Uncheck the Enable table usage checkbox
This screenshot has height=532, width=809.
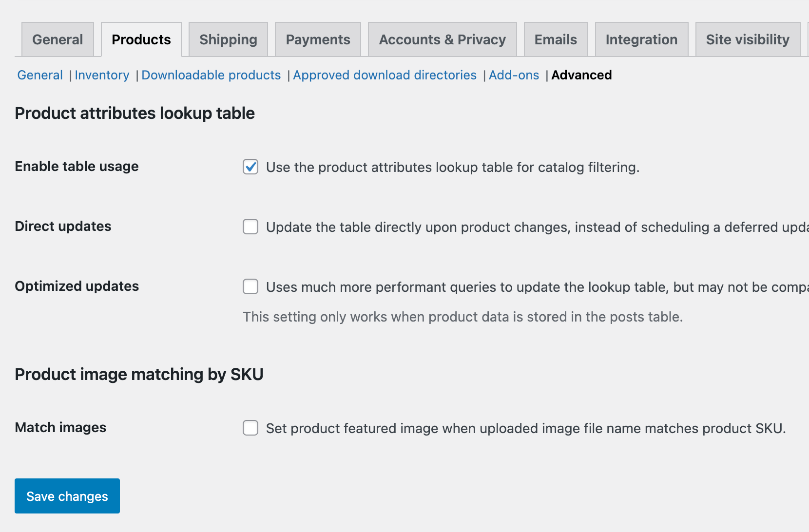[x=250, y=167]
